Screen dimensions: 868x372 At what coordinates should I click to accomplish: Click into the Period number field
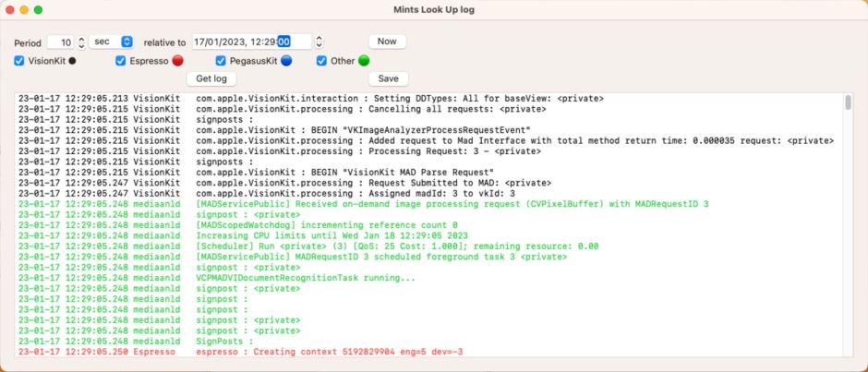(x=61, y=42)
